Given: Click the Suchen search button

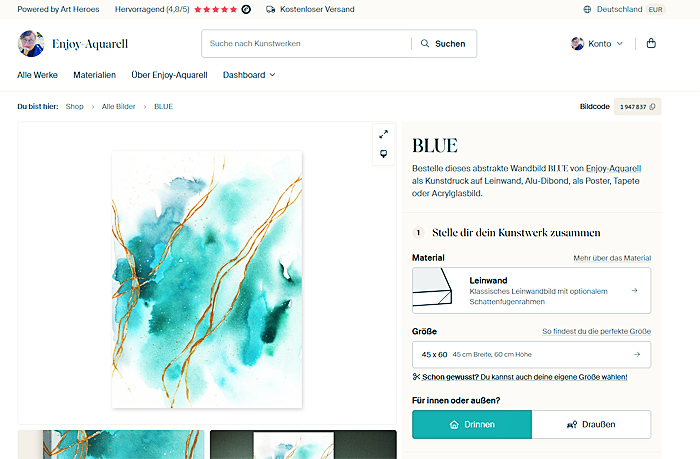Looking at the screenshot, I should (444, 43).
